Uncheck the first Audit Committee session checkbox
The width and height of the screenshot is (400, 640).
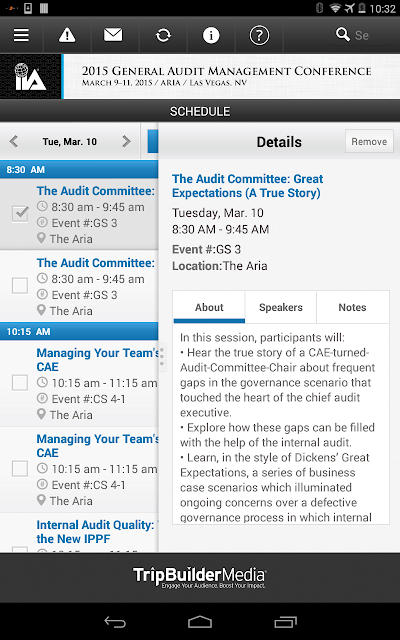pyautogui.click(x=20, y=214)
